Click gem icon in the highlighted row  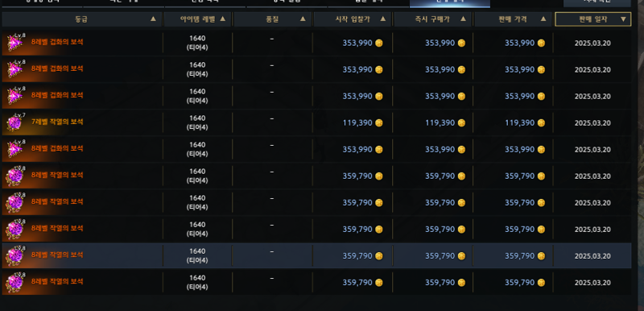click(14, 255)
